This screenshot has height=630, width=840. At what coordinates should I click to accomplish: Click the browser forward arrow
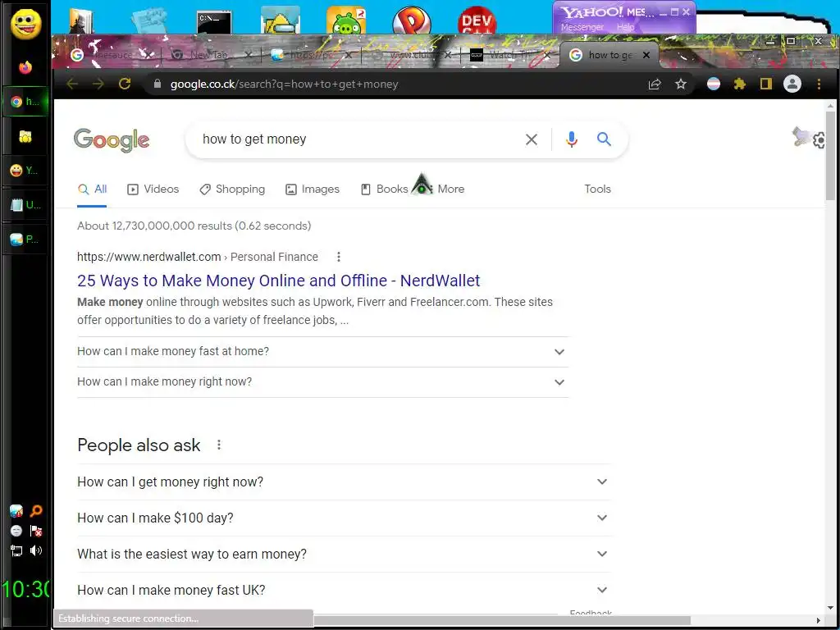98,84
